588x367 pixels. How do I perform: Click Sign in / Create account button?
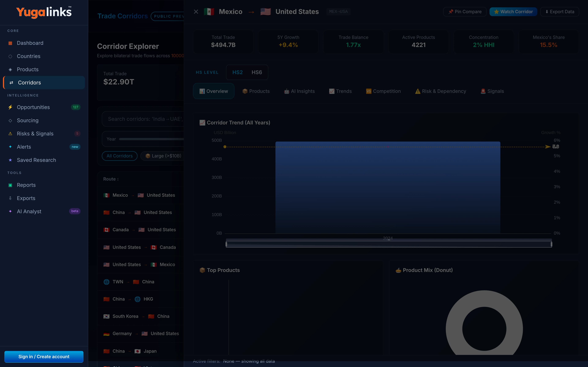[44, 357]
